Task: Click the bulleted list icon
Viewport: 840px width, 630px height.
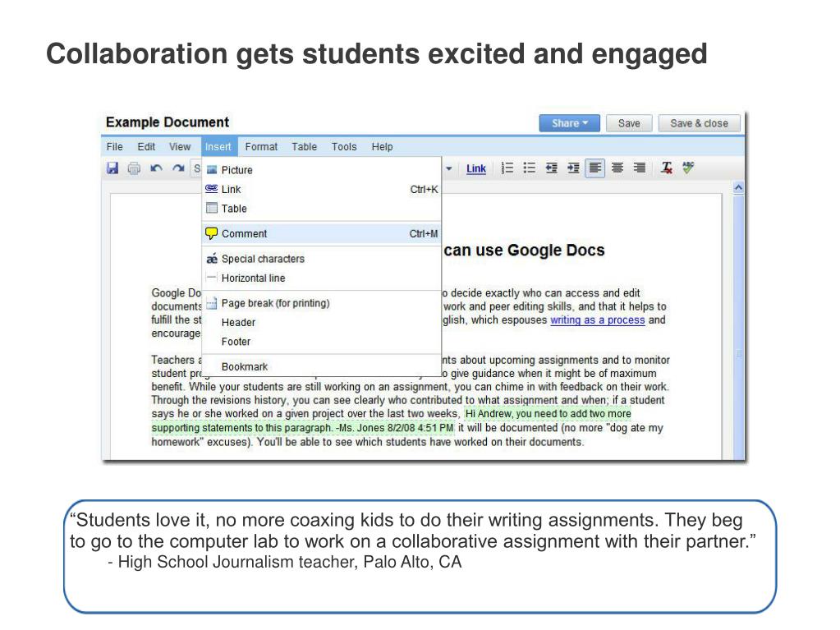Action: 530,168
